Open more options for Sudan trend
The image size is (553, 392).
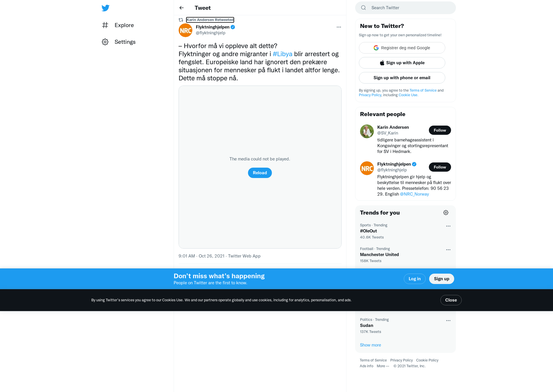(448, 321)
